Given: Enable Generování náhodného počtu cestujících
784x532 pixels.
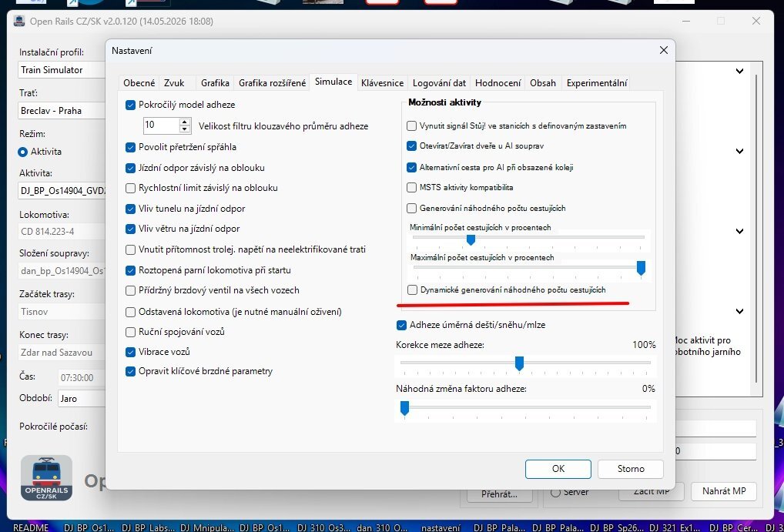Looking at the screenshot, I should pyautogui.click(x=411, y=208).
